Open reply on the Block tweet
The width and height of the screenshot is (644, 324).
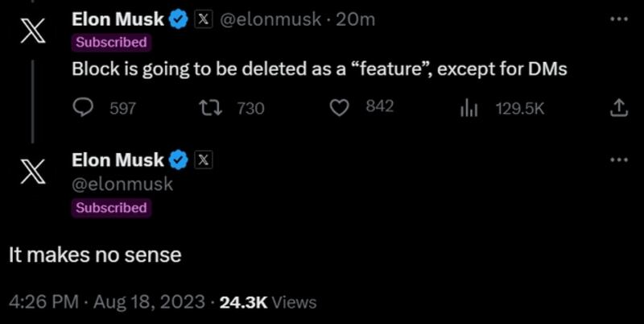click(84, 108)
